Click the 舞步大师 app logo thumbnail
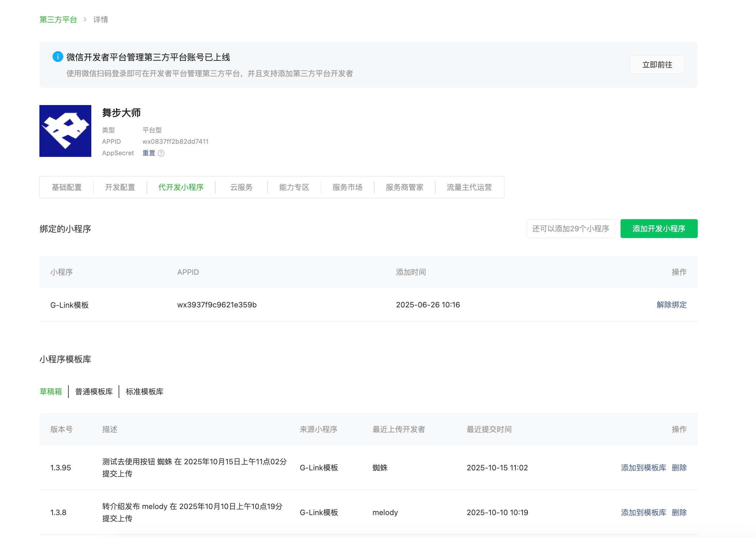The height and width of the screenshot is (538, 756). (x=65, y=131)
